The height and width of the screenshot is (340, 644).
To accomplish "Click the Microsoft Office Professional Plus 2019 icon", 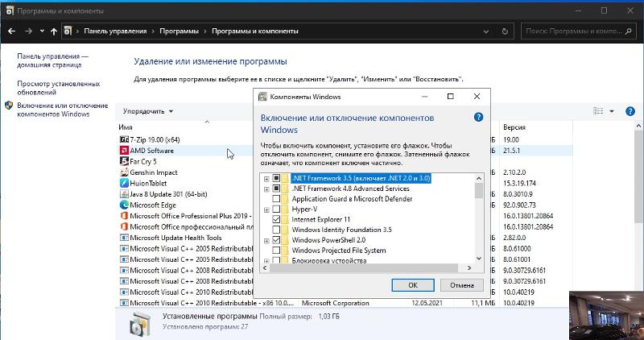I will [124, 216].
